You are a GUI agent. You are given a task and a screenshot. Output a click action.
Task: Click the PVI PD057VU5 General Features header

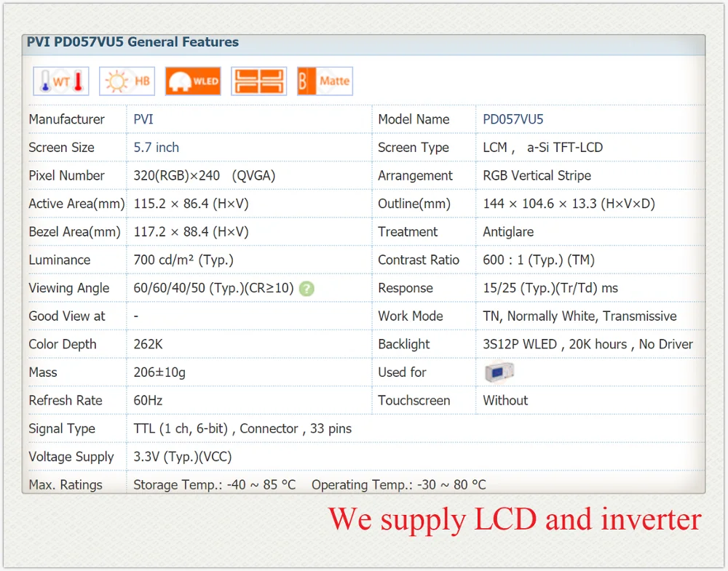[x=132, y=41]
